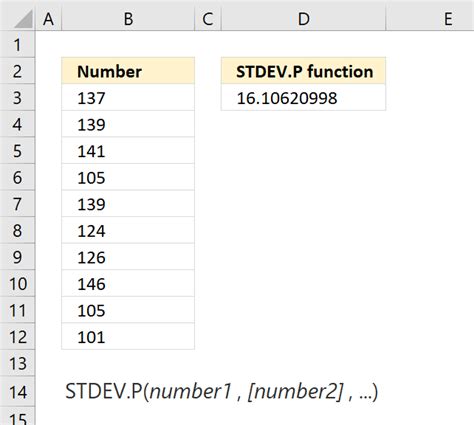Image resolution: width=474 pixels, height=425 pixels.
Task: Select row 14 header
Action: click(x=17, y=392)
